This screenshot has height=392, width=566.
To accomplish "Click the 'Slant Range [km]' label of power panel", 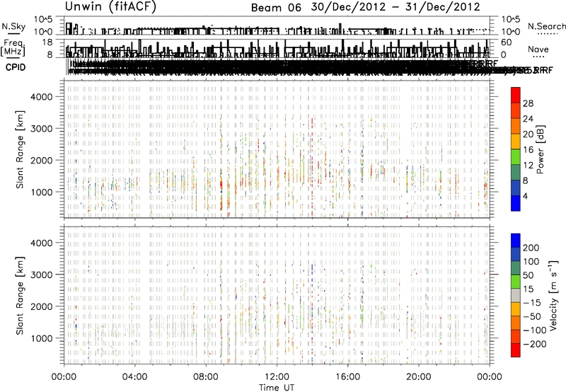I will pos(20,149).
